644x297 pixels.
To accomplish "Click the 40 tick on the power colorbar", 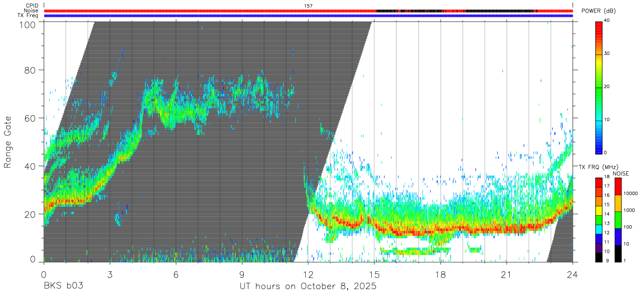I will coord(606,20).
